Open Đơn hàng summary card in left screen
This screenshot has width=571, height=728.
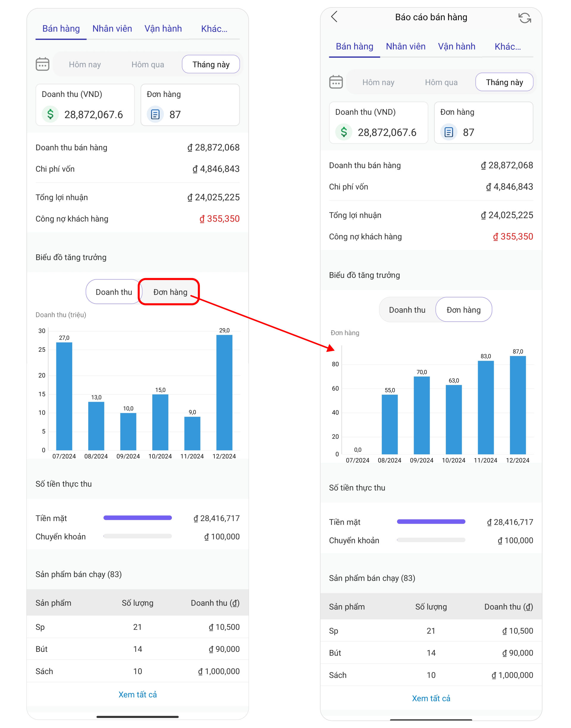(190, 105)
